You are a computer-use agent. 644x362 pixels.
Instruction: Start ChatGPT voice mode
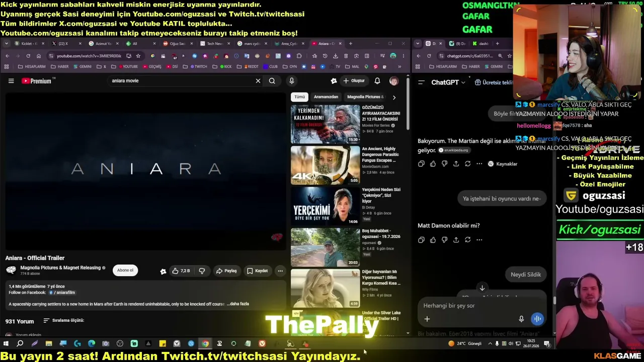pos(537,319)
